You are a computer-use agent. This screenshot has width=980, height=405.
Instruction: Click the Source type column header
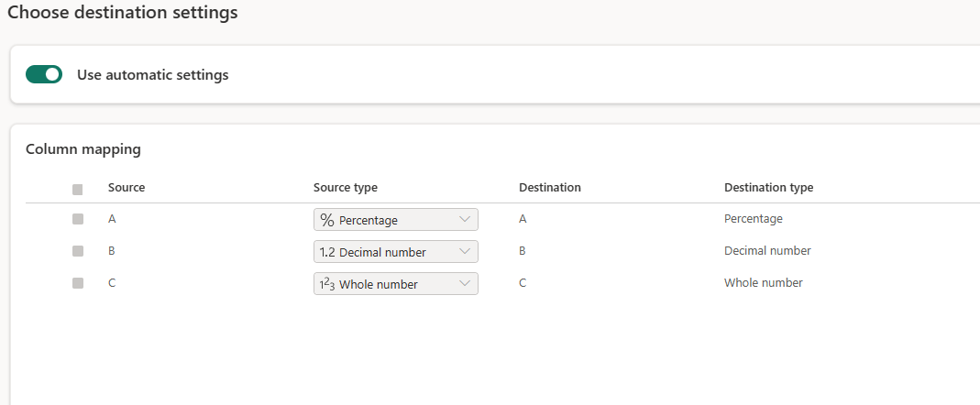coord(346,188)
